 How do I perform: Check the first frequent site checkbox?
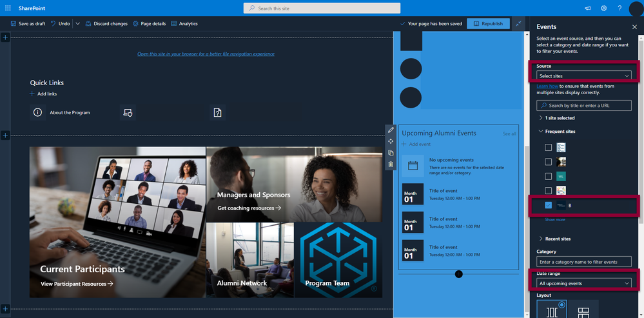click(x=548, y=148)
